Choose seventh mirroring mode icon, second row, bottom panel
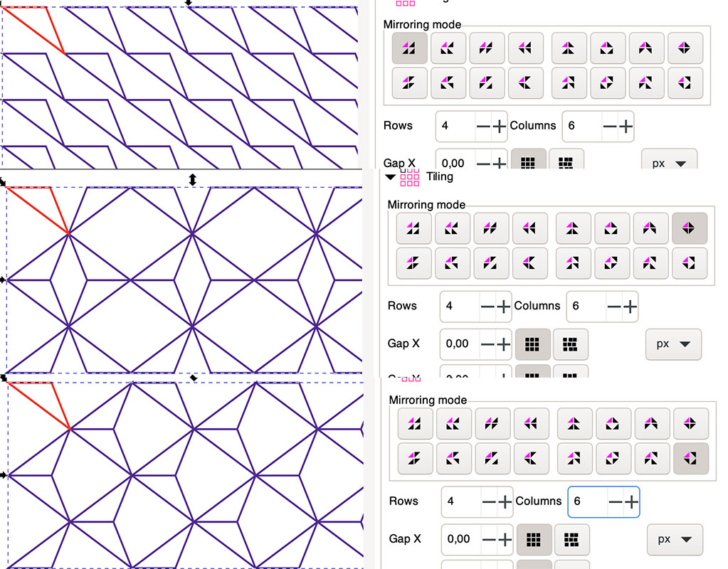The image size is (728, 569). click(652, 459)
